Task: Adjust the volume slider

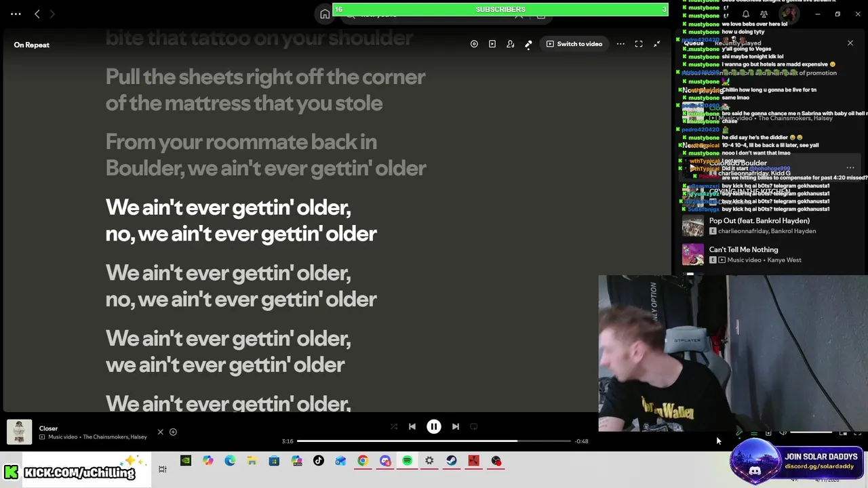Action: [x=811, y=432]
